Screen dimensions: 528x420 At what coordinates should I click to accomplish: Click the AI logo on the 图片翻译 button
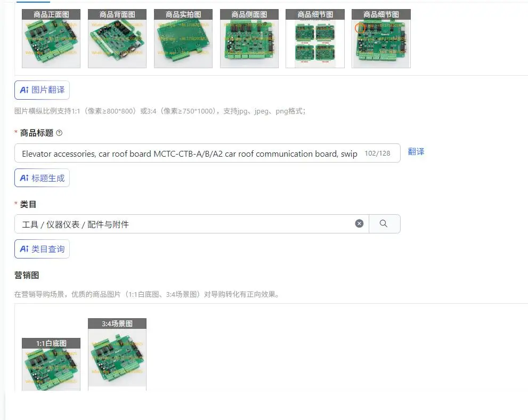point(25,90)
